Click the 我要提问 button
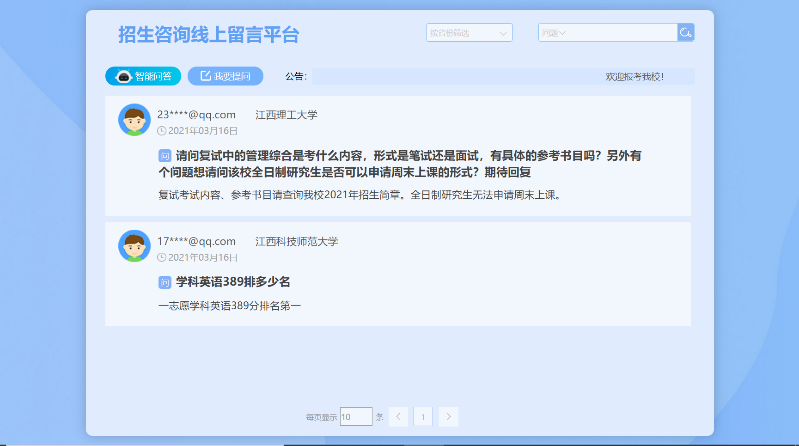The image size is (799, 446). (x=225, y=76)
